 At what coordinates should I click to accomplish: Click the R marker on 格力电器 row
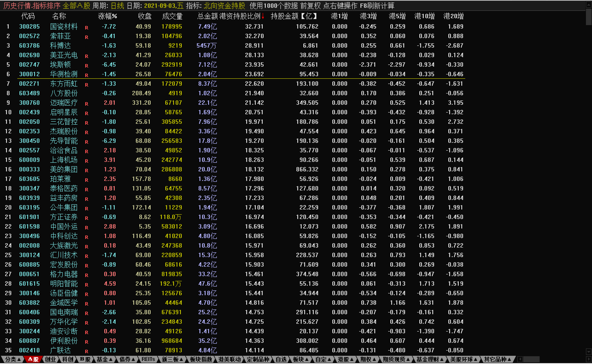tap(87, 275)
